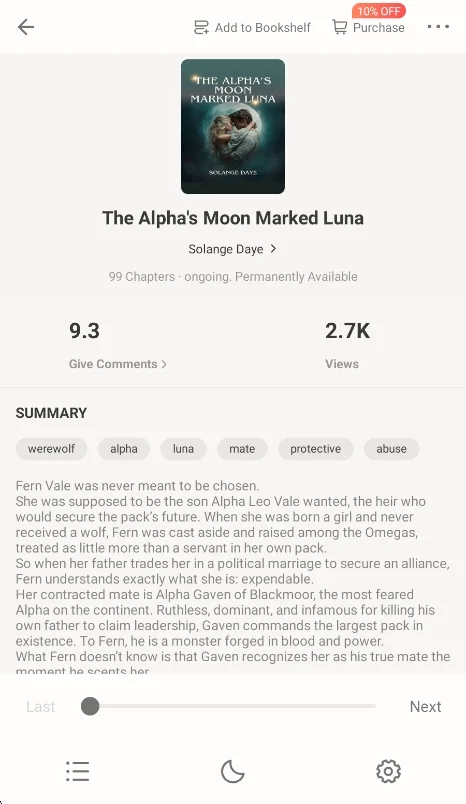Click the Purchase cart icon
The height and width of the screenshot is (804, 466).
tap(339, 27)
